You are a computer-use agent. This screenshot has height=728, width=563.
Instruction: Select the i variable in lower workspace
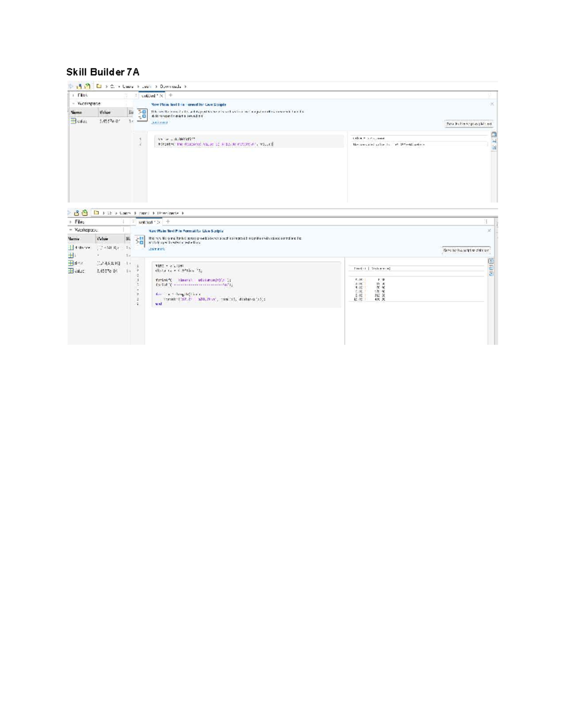click(x=72, y=255)
